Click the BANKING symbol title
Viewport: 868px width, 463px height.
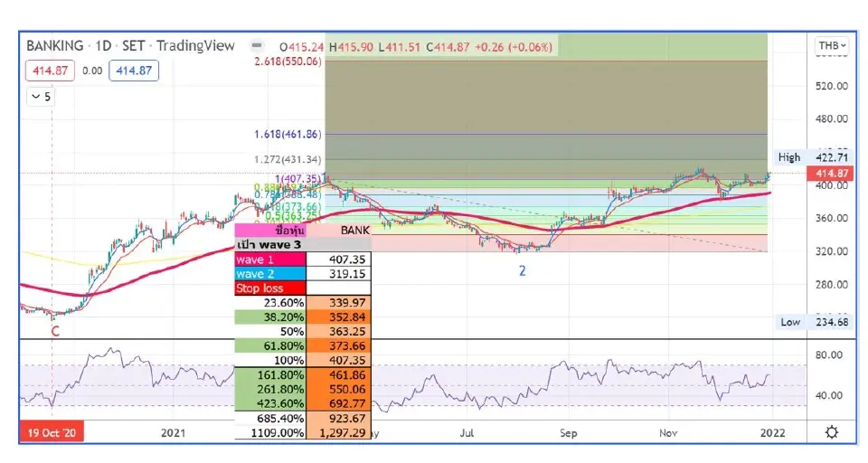pyautogui.click(x=55, y=45)
